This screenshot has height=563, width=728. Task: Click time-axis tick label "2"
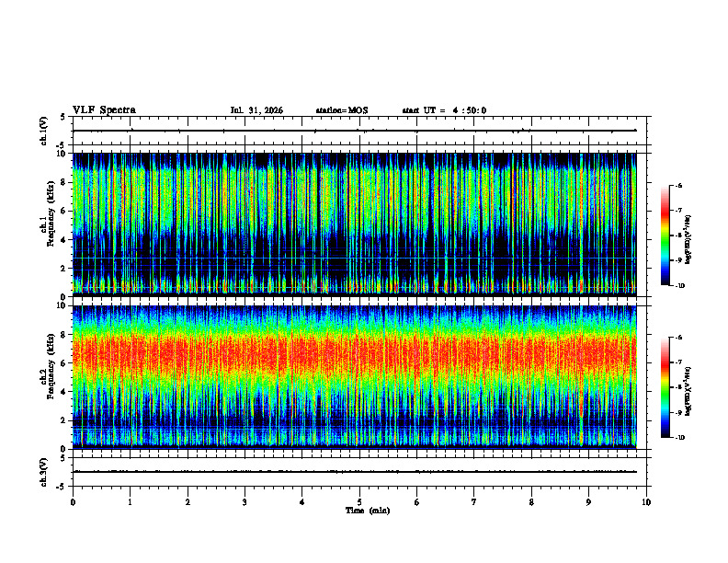click(188, 502)
